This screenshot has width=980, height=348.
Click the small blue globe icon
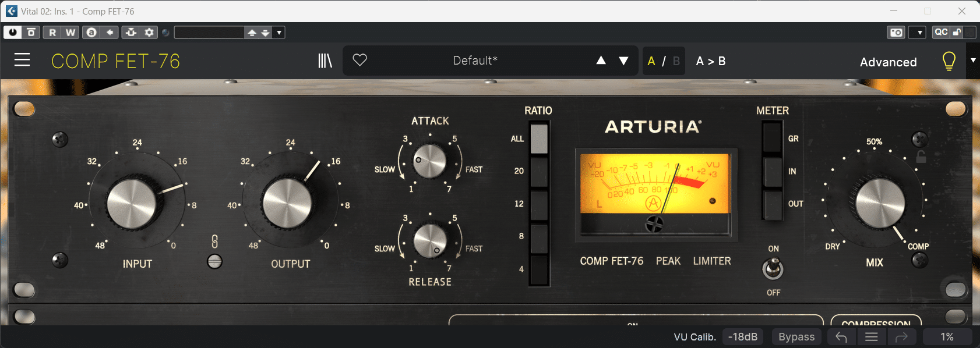point(165,33)
